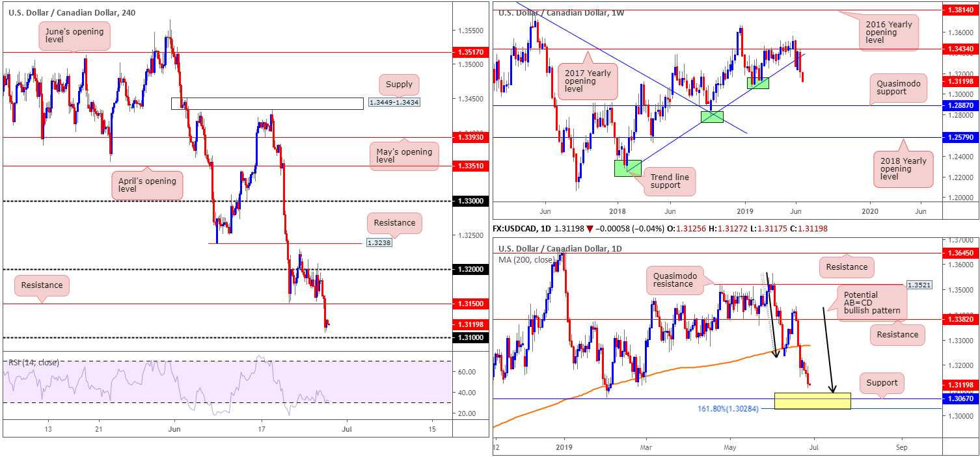Click the 1.3449-1.3434 supply zone label

[x=393, y=103]
